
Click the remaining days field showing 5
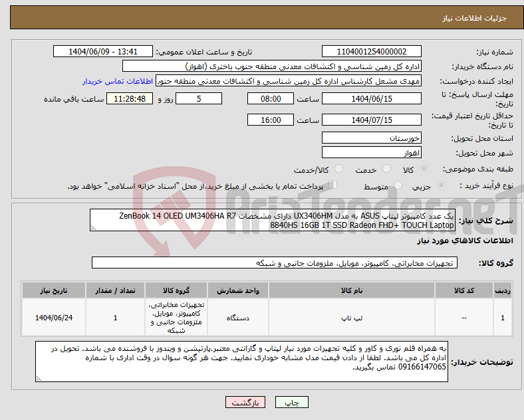(199, 99)
